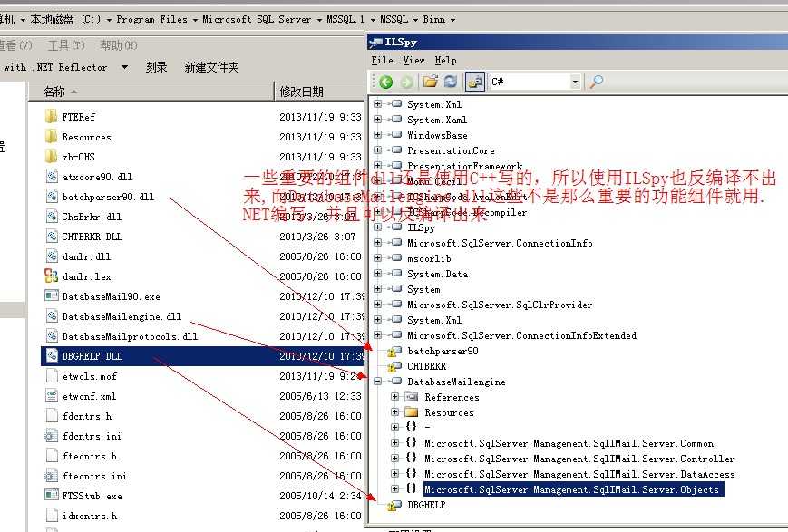Select the DBGHELP warning assembly icon
This screenshot has width=788, height=532.
(394, 506)
